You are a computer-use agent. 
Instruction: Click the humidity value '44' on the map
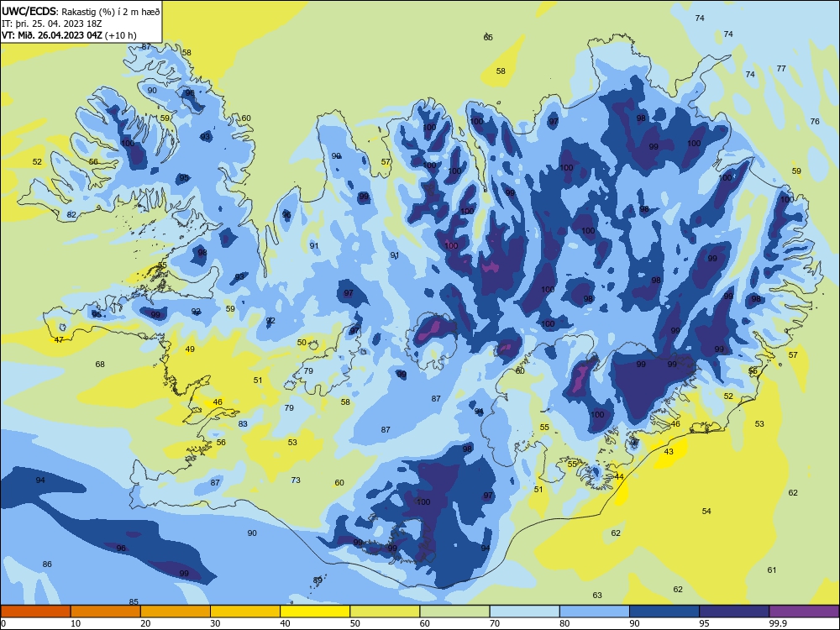coord(619,476)
